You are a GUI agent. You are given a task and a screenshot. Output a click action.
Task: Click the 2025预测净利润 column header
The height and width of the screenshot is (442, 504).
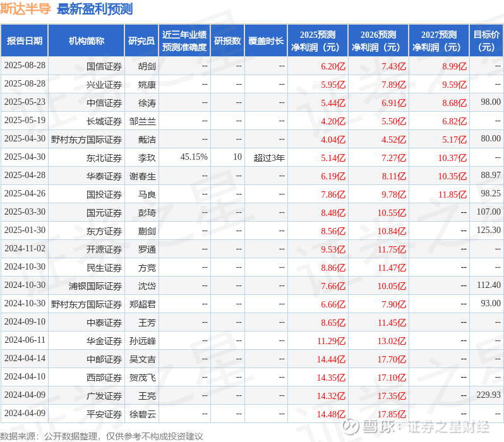318,40
